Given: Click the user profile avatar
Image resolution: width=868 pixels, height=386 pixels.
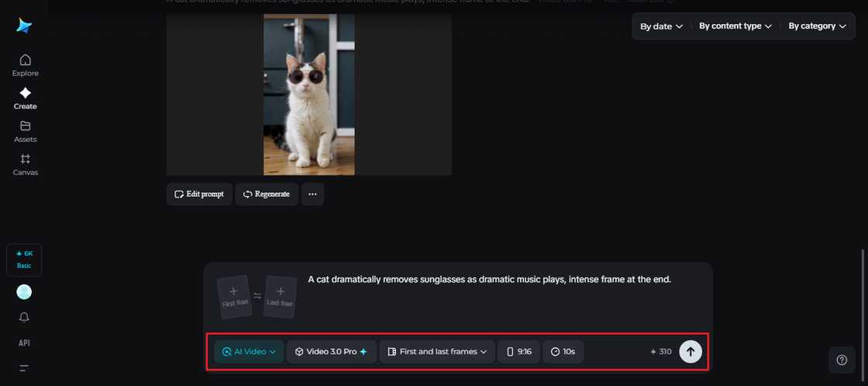Looking at the screenshot, I should click(x=24, y=291).
